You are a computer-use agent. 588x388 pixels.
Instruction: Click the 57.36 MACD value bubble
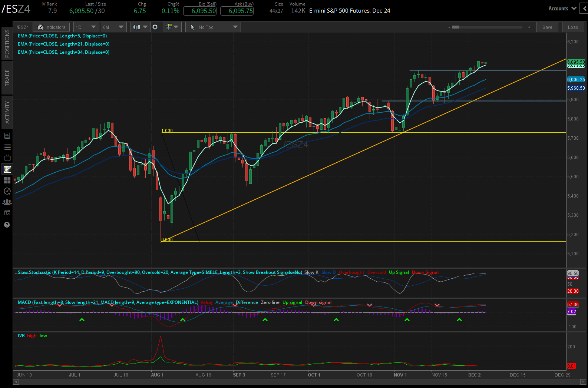[573, 305]
